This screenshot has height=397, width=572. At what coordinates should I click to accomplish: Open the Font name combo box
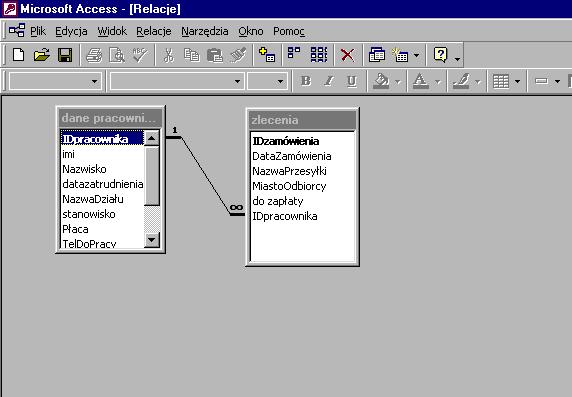237,81
